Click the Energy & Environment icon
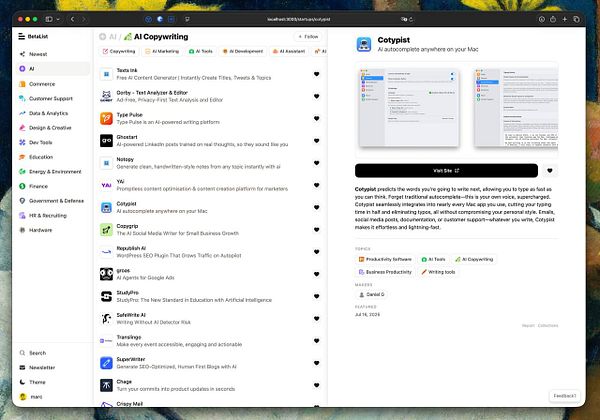The image size is (600, 420). click(x=22, y=172)
